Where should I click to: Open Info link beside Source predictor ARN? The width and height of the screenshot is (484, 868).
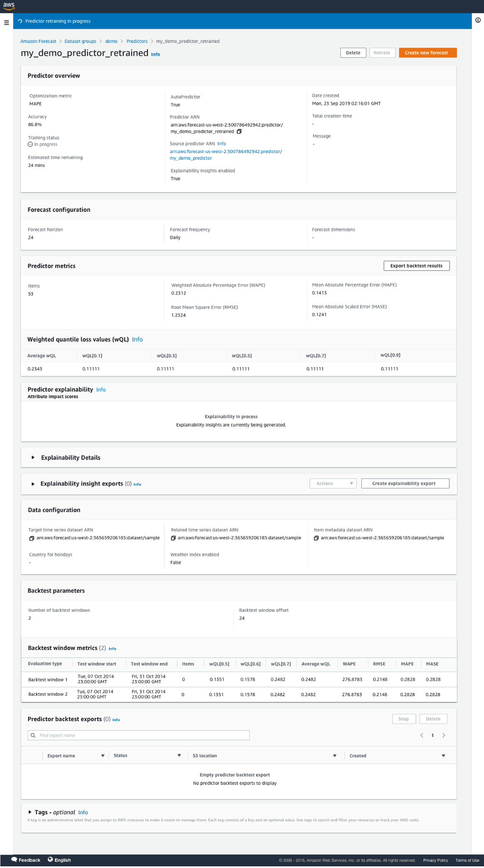tap(221, 144)
